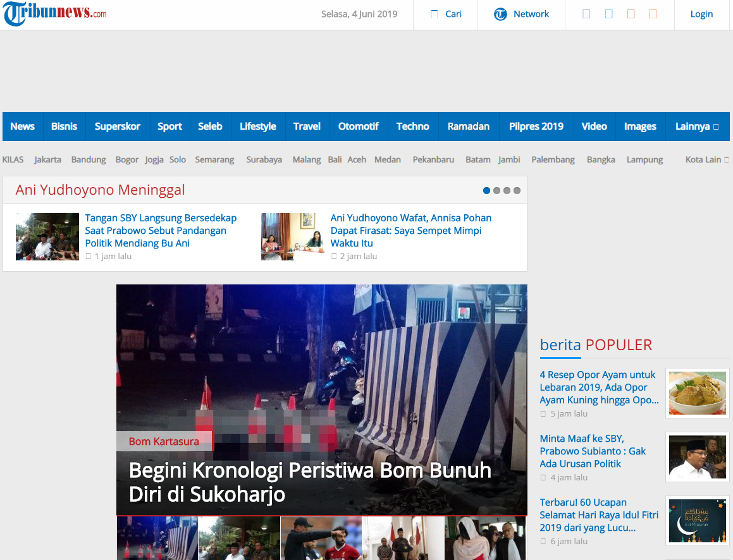Open headline Begini Kronologi Peristiwa Bom Bunuh Diri
This screenshot has height=560, width=733.
[310, 482]
